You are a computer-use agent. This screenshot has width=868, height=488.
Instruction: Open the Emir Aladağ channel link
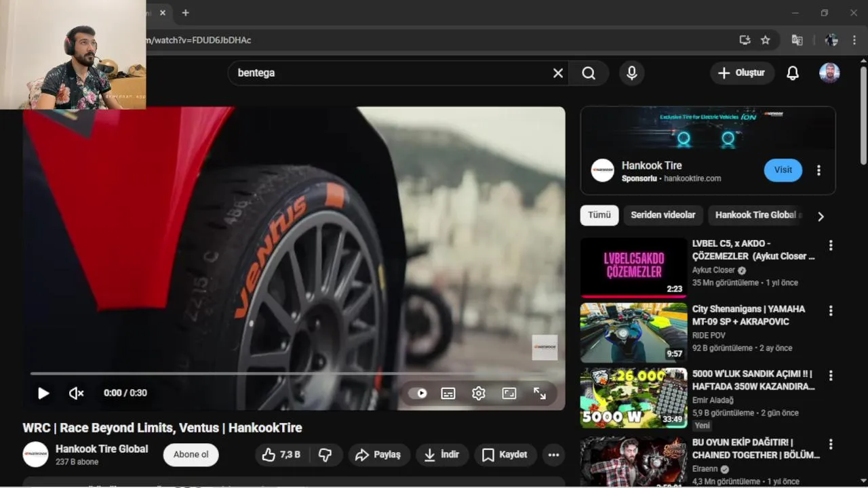(x=713, y=400)
